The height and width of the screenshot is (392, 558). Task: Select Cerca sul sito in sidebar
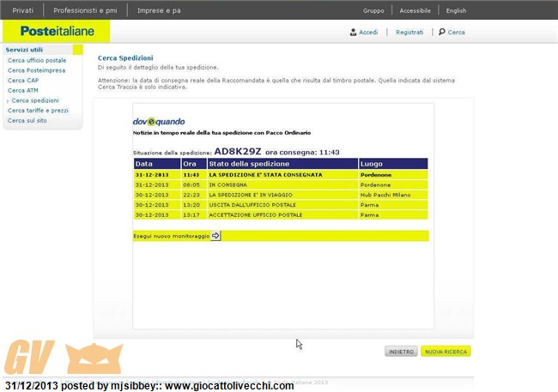[x=27, y=121]
